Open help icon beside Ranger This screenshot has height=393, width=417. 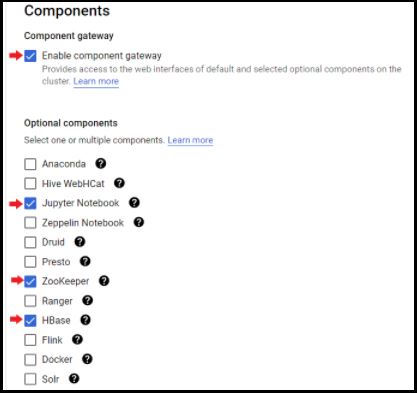click(x=87, y=300)
